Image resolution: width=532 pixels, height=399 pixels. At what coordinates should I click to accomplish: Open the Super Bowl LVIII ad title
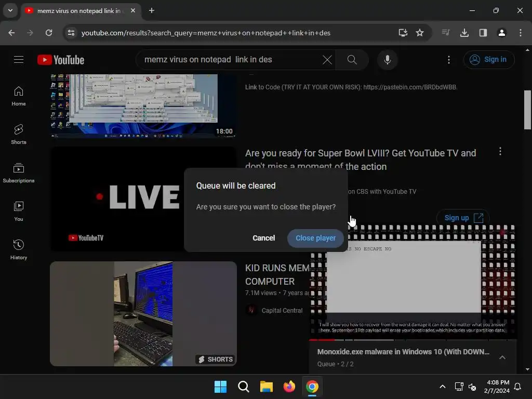pyautogui.click(x=361, y=160)
